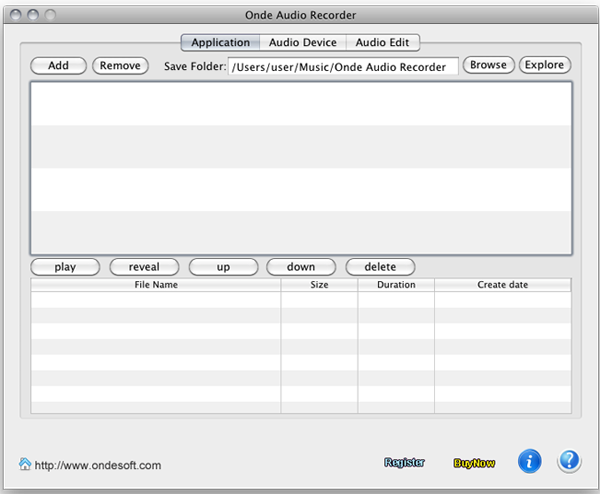Move item with the down button
Image resolution: width=600 pixels, height=494 pixels.
coord(301,267)
